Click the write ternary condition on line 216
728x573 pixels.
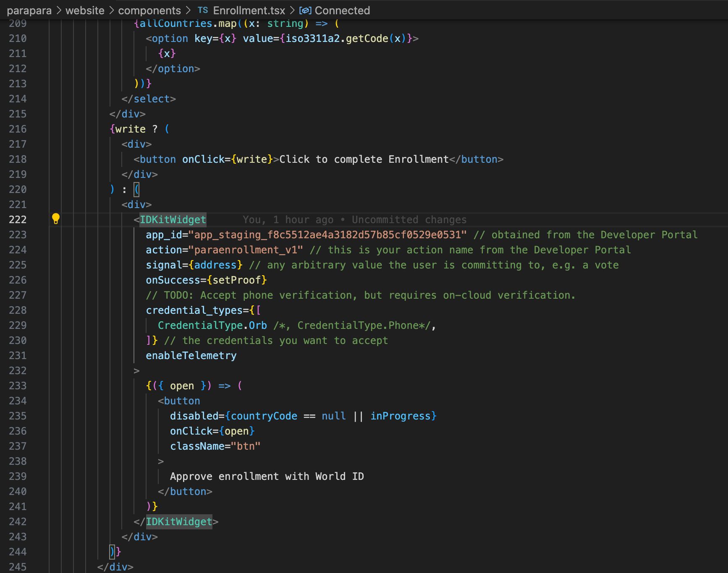(x=131, y=129)
